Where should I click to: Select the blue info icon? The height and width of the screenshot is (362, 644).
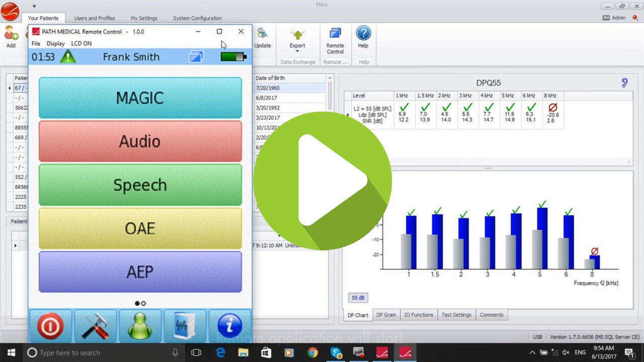pos(230,326)
